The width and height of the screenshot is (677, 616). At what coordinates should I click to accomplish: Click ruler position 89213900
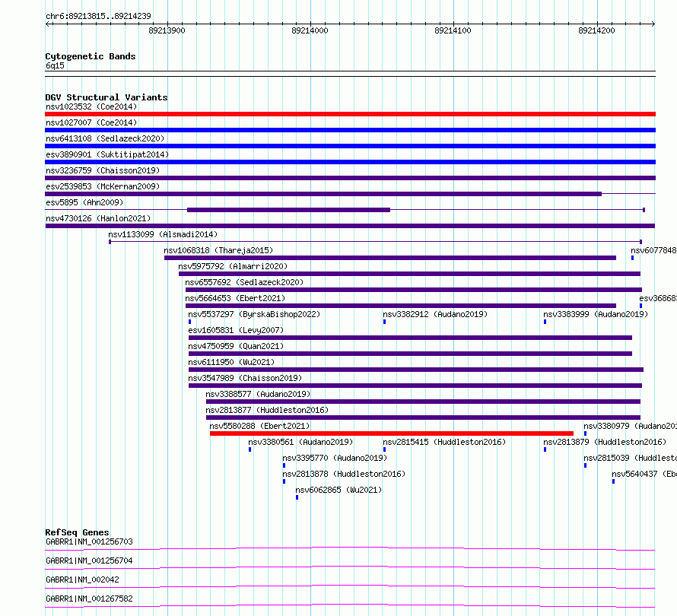point(167,30)
